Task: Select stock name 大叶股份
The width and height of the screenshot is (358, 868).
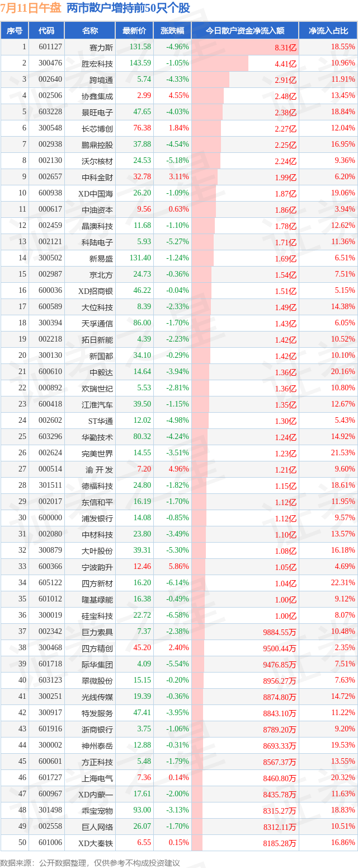Action: point(97,551)
